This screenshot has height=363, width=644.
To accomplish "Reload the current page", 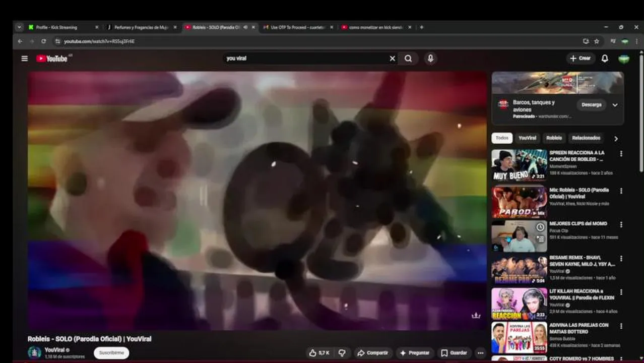I will (x=43, y=41).
